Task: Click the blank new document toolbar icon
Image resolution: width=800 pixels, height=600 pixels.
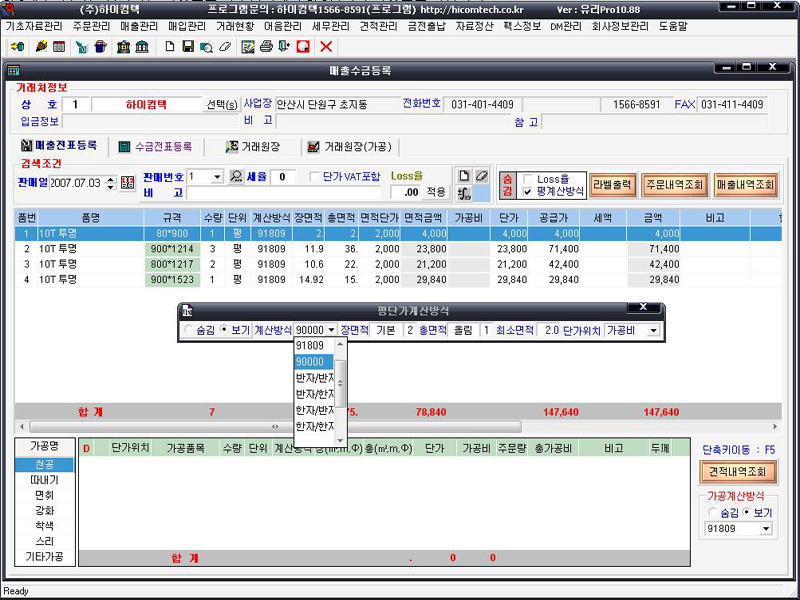Action: pyautogui.click(x=170, y=47)
